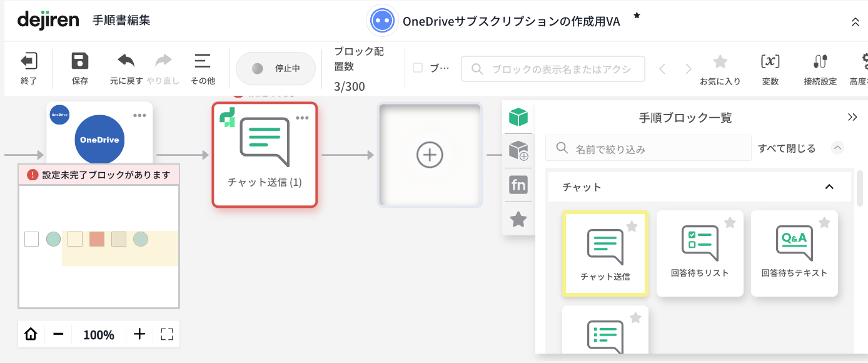Focus the block display name search field

pyautogui.click(x=553, y=69)
